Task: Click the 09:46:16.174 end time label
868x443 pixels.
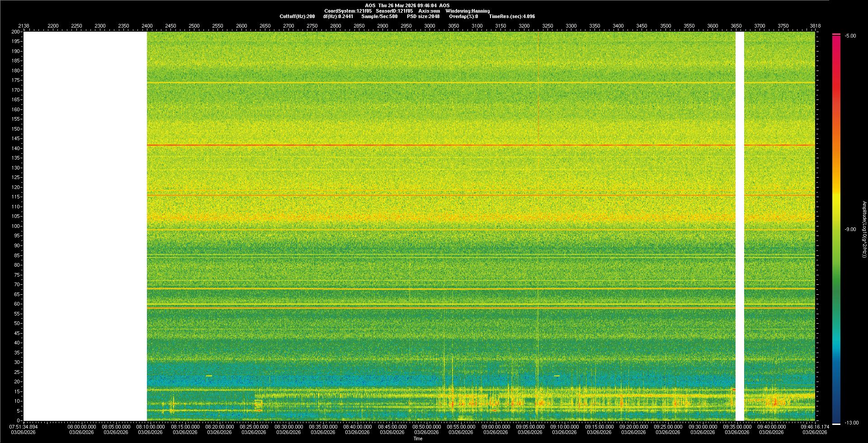Action: point(815,427)
